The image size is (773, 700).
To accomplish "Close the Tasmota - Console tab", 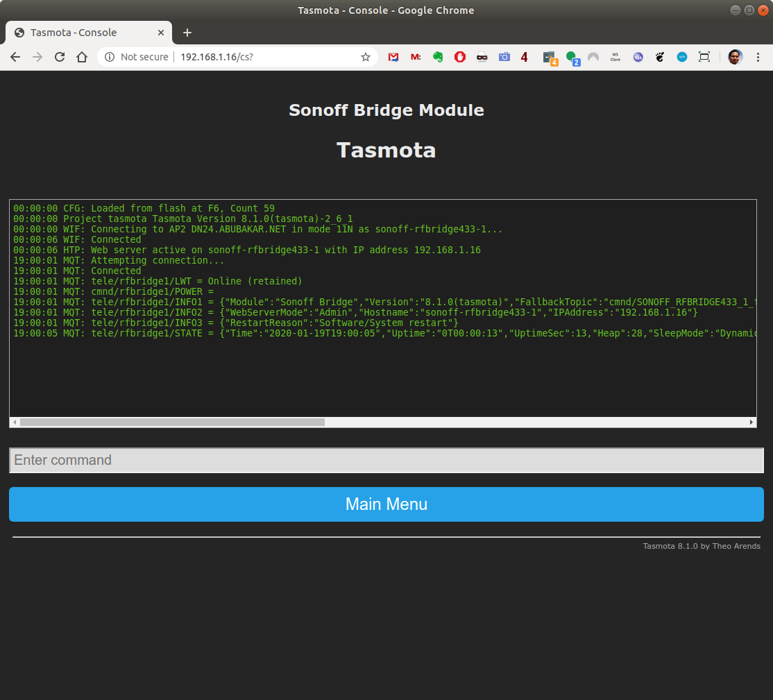I will [x=161, y=33].
